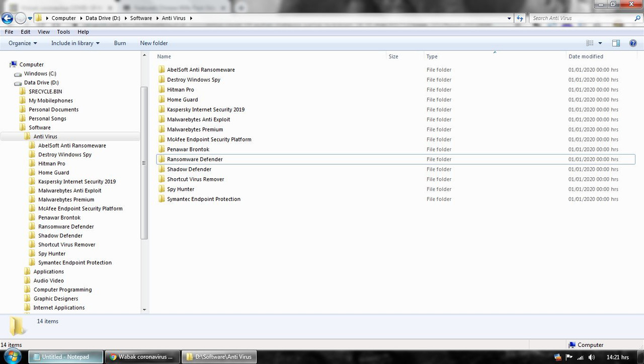Select Kaspersky Internet Security 2019 folder icon in list
This screenshot has width=644, height=364.
point(162,109)
